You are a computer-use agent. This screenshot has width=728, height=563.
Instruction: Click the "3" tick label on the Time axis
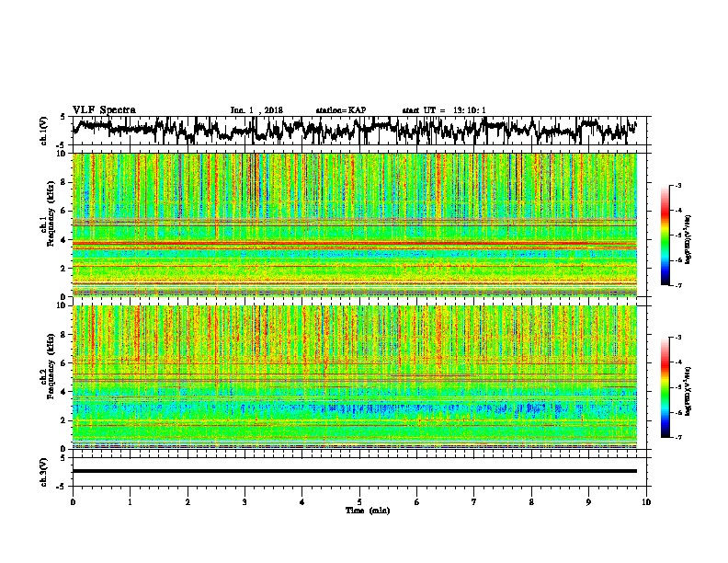245,502
